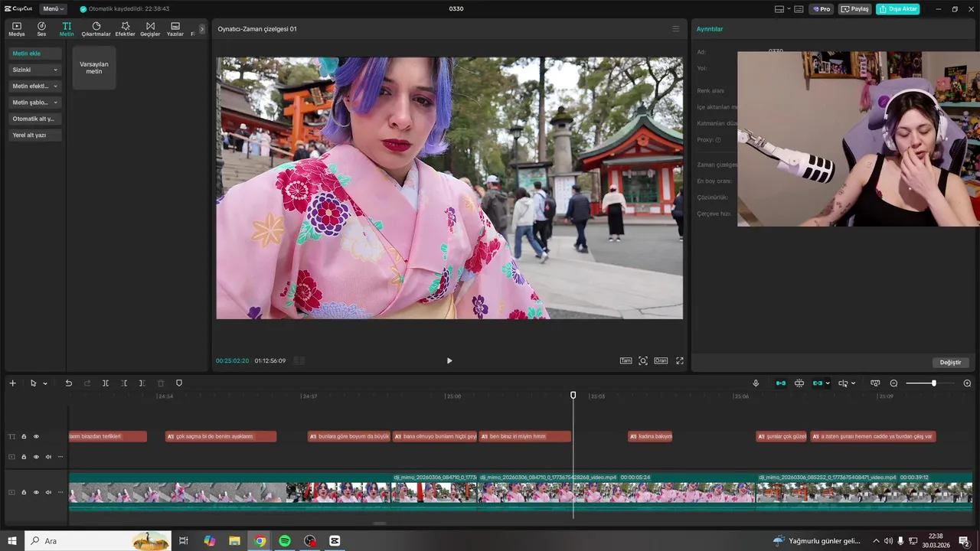Open more options for empty middle track
This screenshot has width=980, height=551.
click(x=60, y=457)
